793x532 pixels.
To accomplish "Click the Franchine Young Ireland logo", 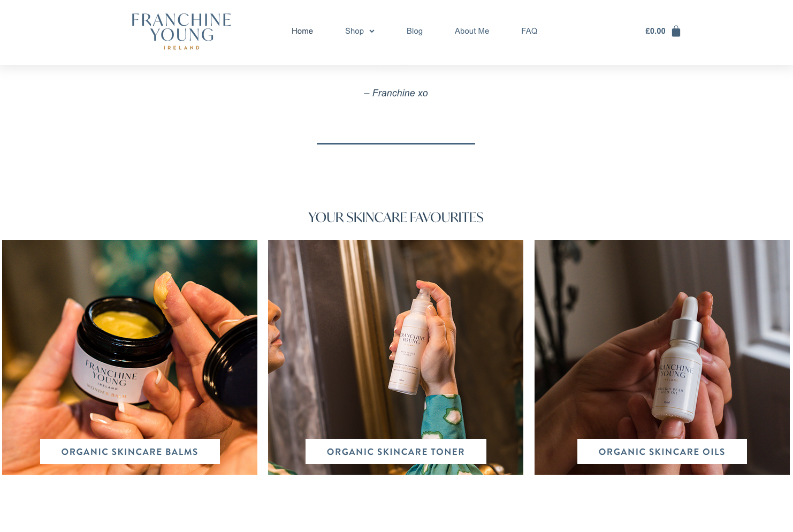I will pos(181,32).
